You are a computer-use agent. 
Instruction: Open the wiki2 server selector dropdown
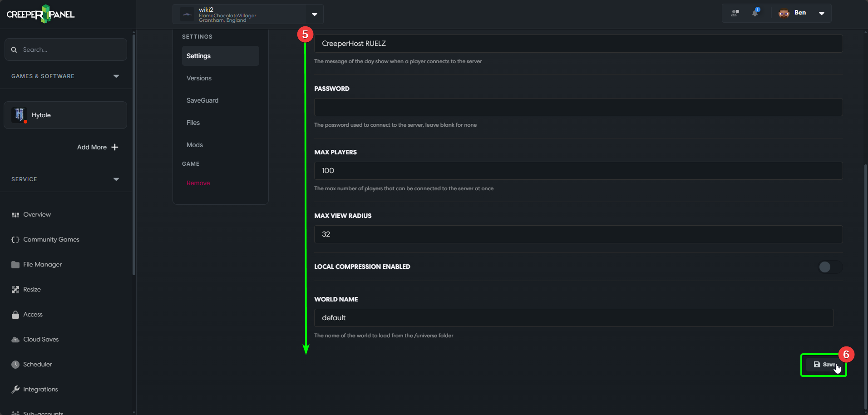[314, 14]
